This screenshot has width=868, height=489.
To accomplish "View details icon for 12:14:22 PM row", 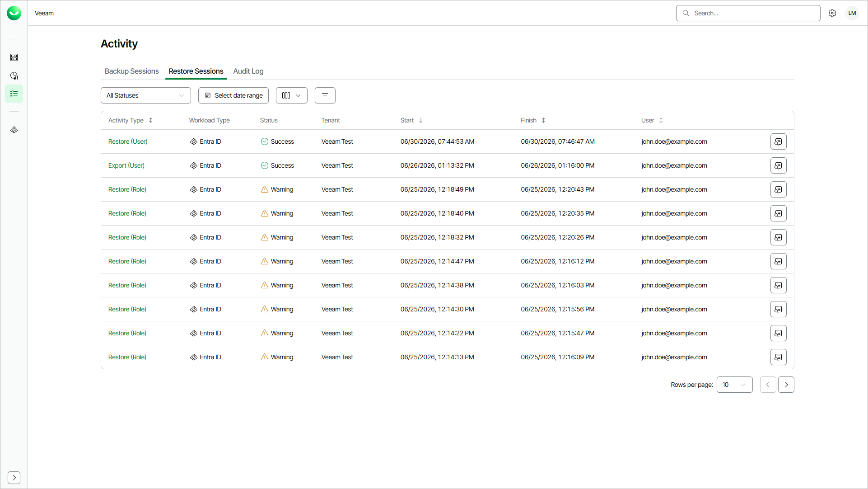I will [778, 333].
